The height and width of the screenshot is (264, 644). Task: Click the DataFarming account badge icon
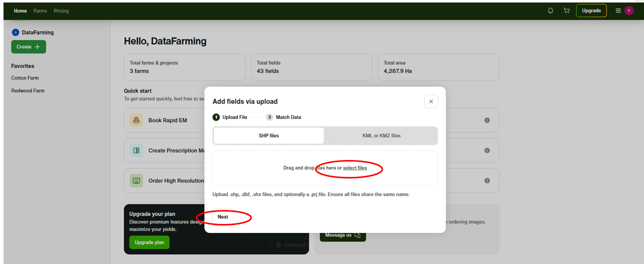coord(15,32)
